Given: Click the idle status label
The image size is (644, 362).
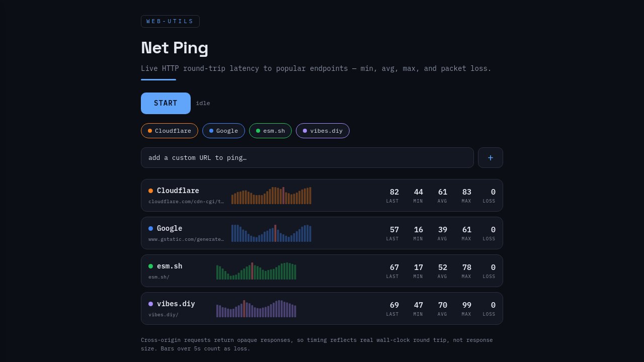Looking at the screenshot, I should tap(203, 103).
